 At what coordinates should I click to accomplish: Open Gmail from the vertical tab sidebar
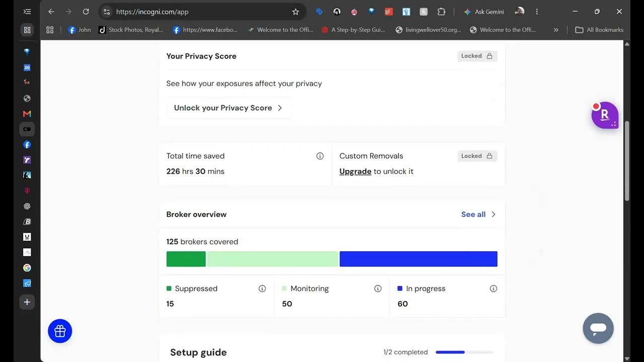click(x=27, y=114)
